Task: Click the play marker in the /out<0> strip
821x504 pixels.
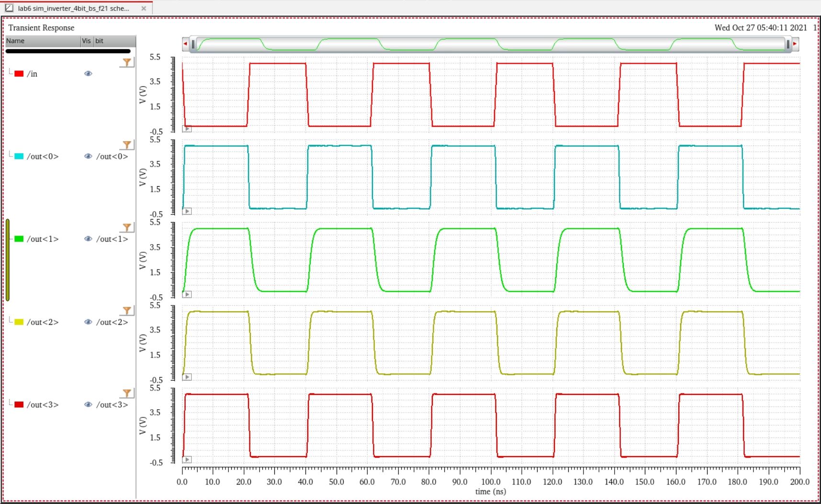Action: point(187,211)
